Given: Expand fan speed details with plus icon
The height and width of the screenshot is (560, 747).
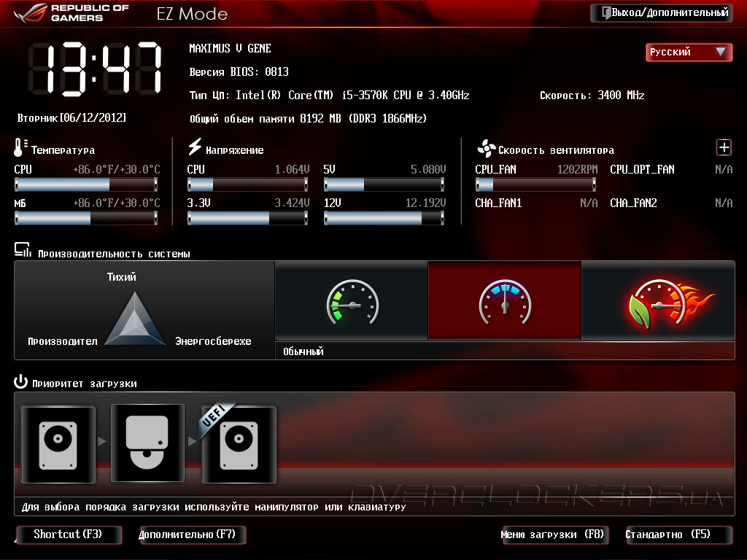Looking at the screenshot, I should tap(724, 147).
